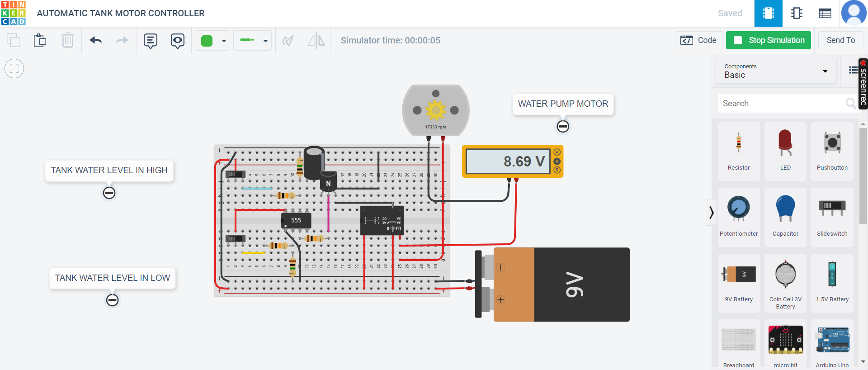
Task: Open the Send To dialog
Action: tap(840, 40)
